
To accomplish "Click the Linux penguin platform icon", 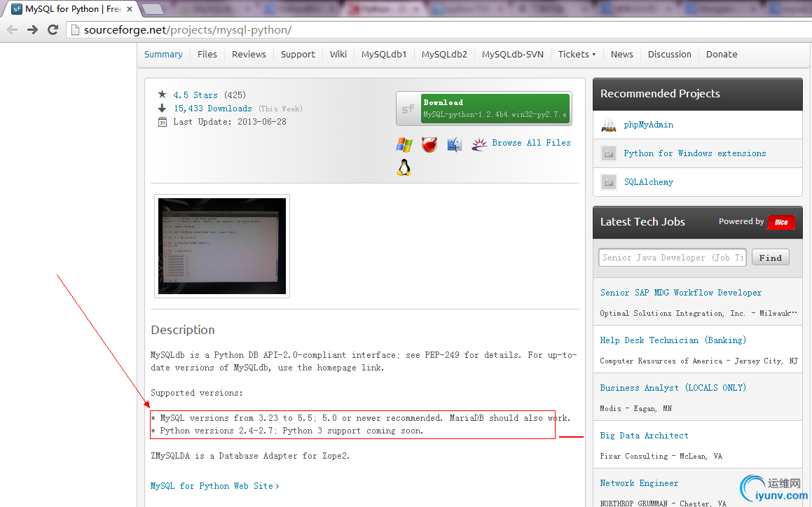I will (x=404, y=168).
